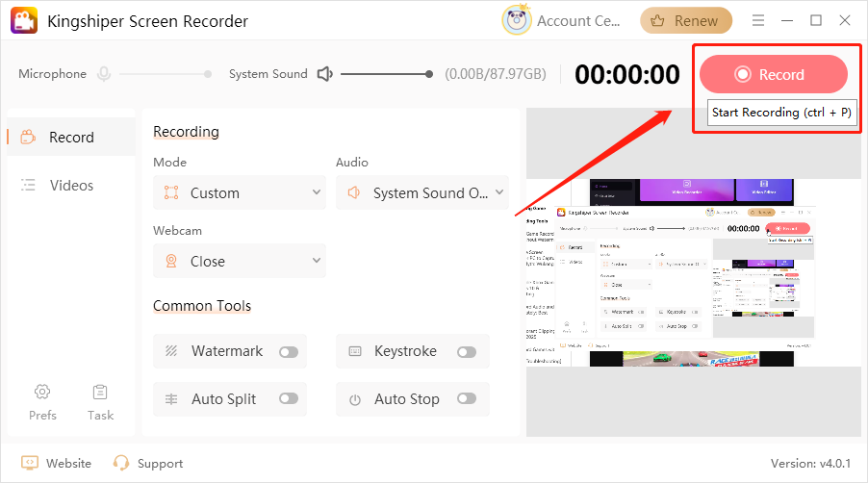Click the Kingshiper app logo icon
The image size is (868, 483).
24,20
